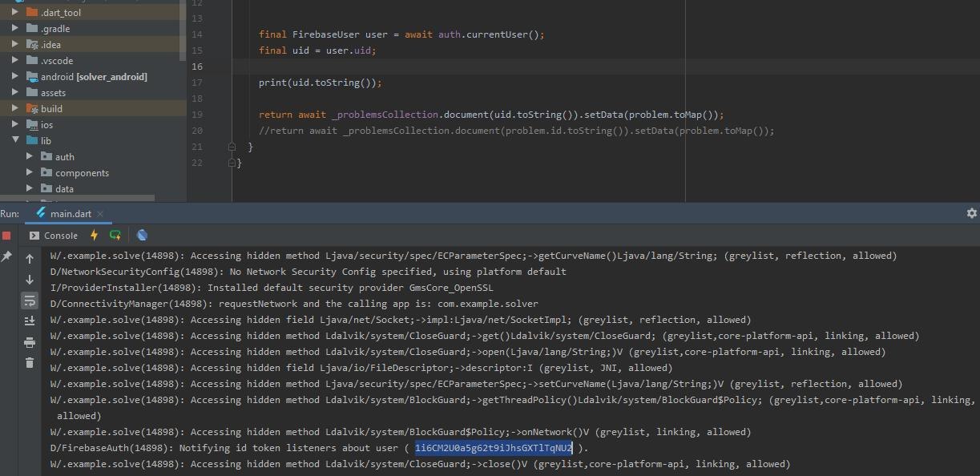The width and height of the screenshot is (980, 476).
Task: Click the up arrow in console gutter
Action: click(30, 259)
